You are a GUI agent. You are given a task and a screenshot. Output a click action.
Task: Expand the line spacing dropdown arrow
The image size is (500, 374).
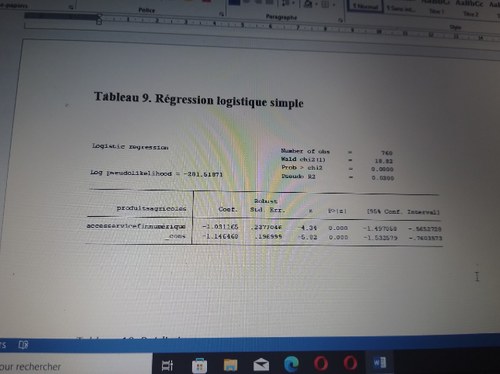click(293, 4)
